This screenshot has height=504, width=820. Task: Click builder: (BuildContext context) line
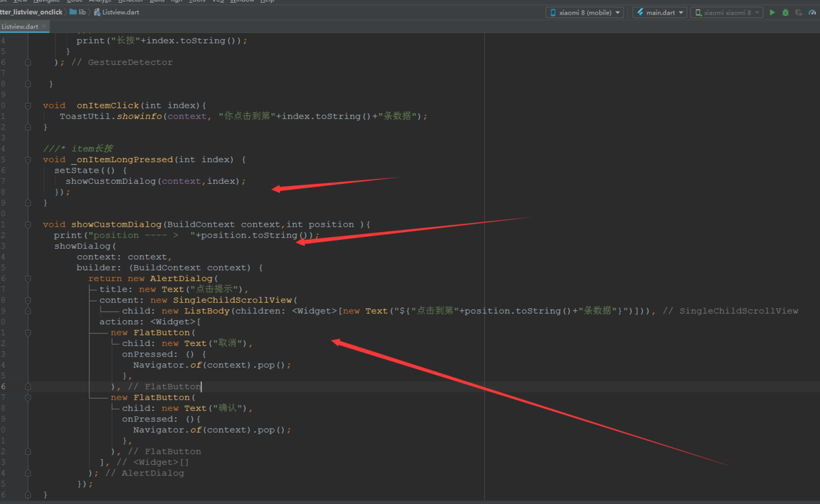coord(170,268)
